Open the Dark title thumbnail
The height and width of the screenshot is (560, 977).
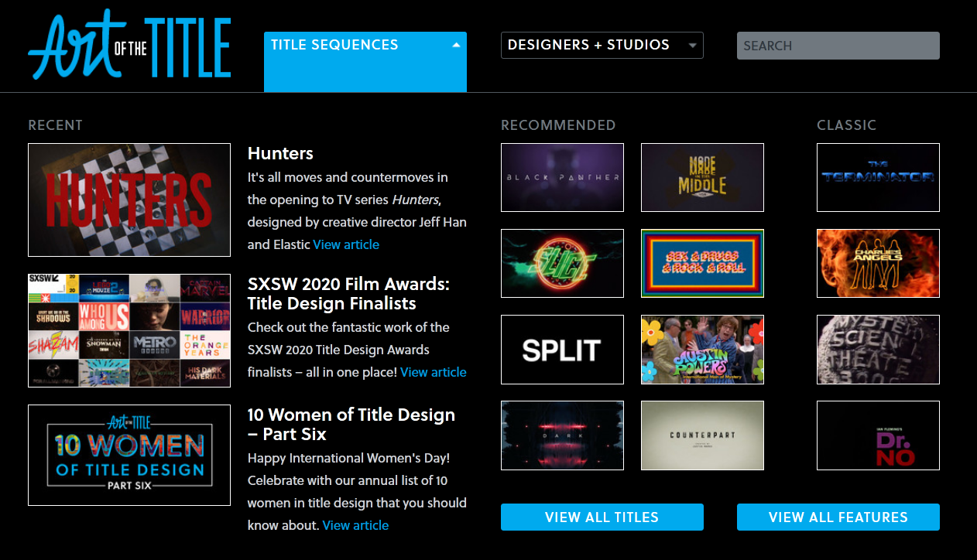pyautogui.click(x=562, y=435)
